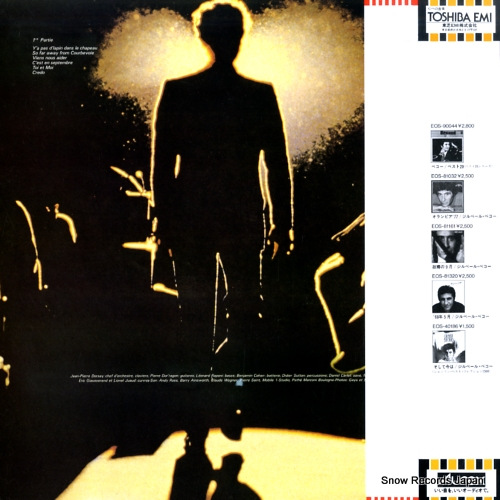Open album cover thumbnail under EOS-40186
The image size is (500, 500).
click(449, 347)
